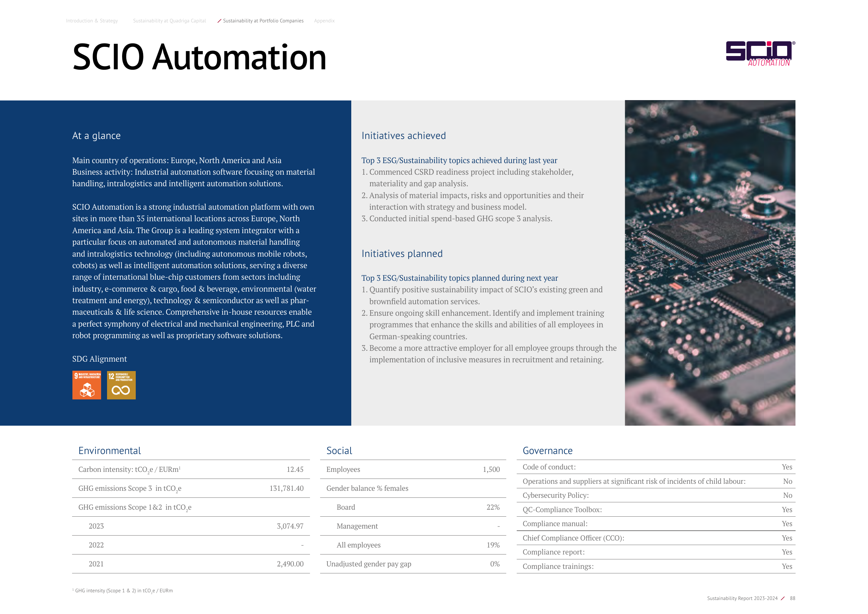Open the Introduction & Strategy section
Screen dimensions: 868x614
(92, 21)
